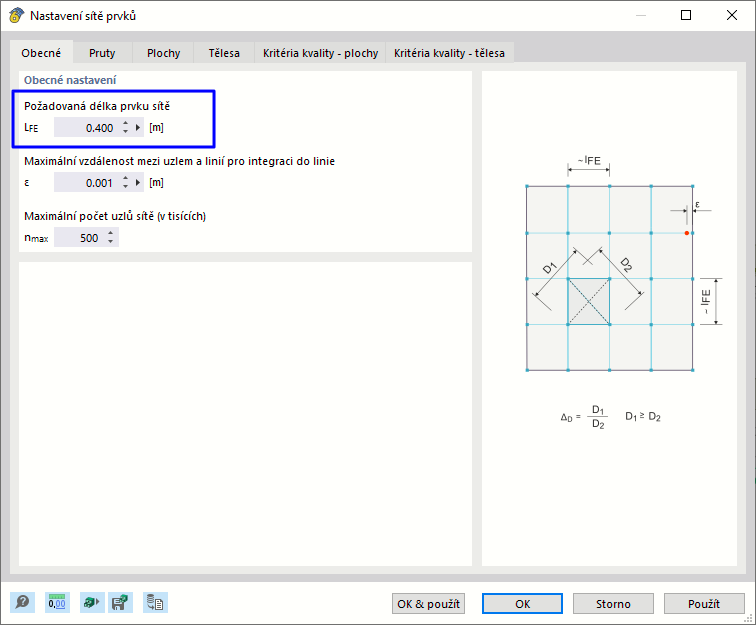Increase LFE value with up spinner
This screenshot has height=627, width=756.
pyautogui.click(x=125, y=123)
